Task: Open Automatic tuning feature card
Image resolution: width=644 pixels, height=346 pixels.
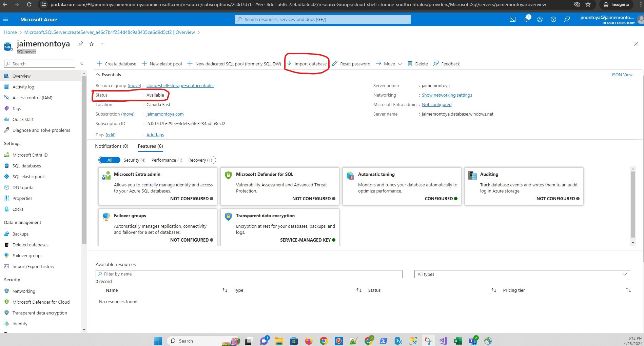Action: [402, 186]
